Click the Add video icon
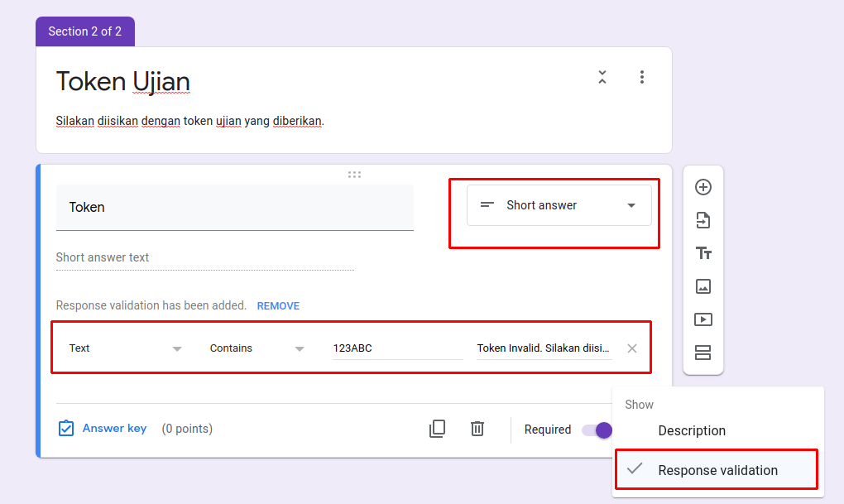 703,319
